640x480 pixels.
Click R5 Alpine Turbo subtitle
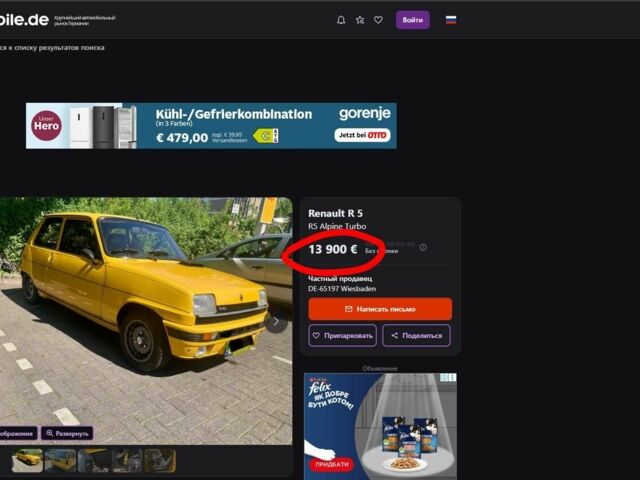tap(337, 226)
